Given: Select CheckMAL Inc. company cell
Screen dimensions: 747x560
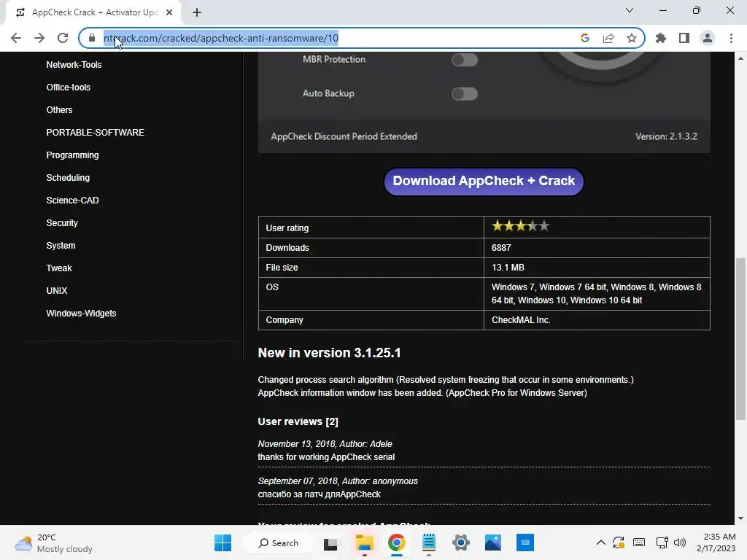Looking at the screenshot, I should click(x=597, y=320).
